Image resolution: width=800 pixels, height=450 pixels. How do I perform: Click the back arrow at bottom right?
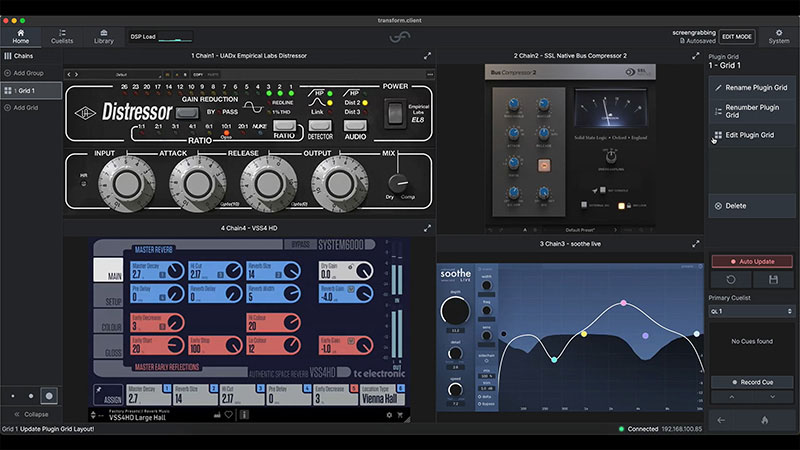(721, 420)
